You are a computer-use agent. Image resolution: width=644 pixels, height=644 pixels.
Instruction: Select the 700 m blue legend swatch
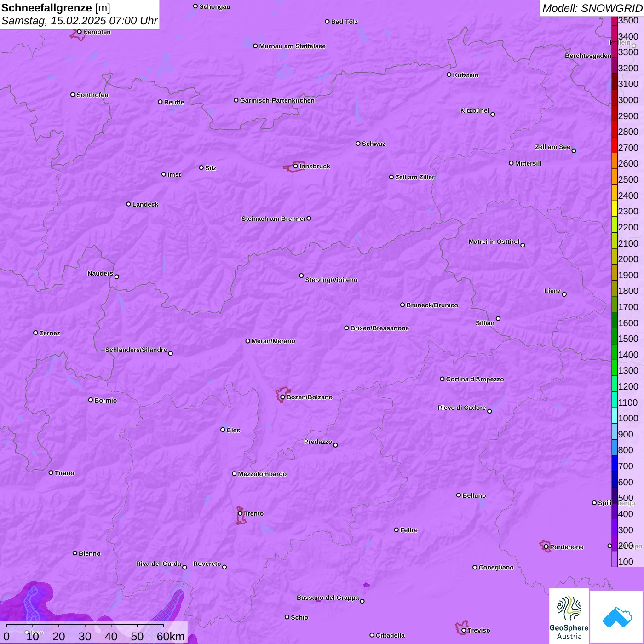click(615, 463)
